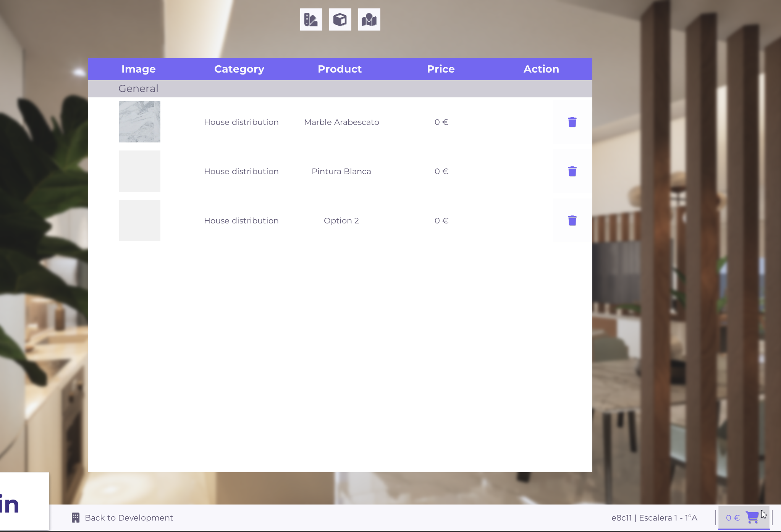The image size is (781, 532).
Task: Remove Option 2 with trash icon
Action: coord(572,221)
